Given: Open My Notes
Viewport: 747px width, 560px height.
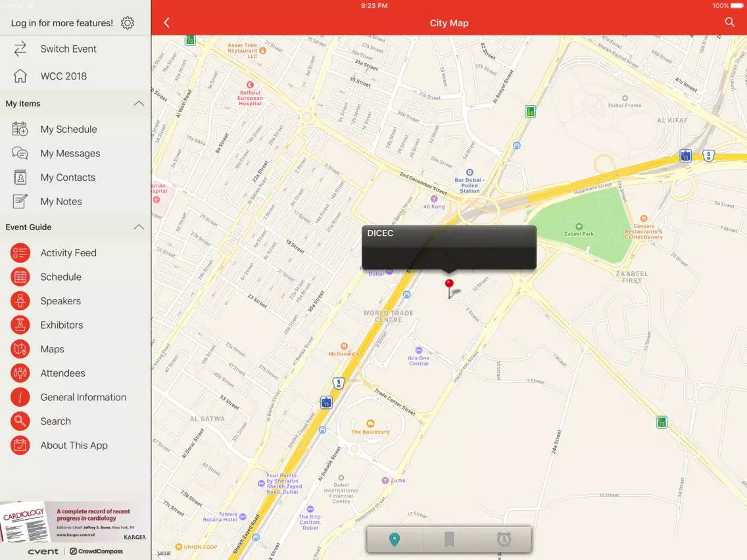Looking at the screenshot, I should click(75, 201).
